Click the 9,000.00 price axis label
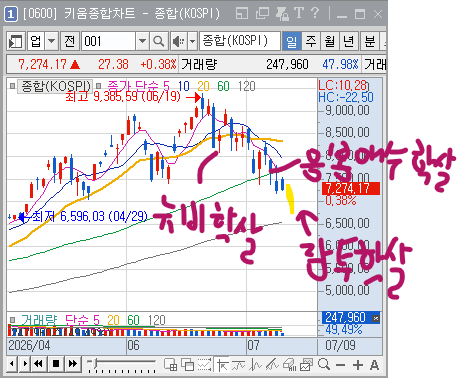This screenshot has width=457, height=378. [347, 110]
